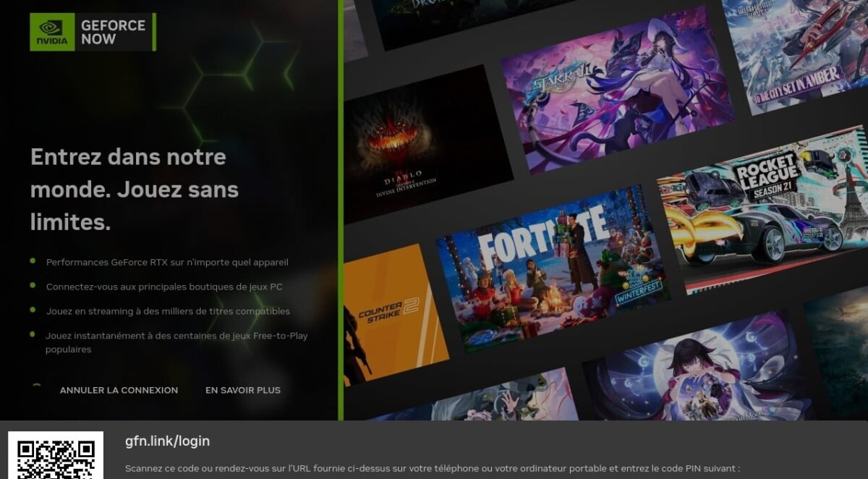This screenshot has height=479, width=868.
Task: Click the PIN code instruction text
Action: tap(432, 468)
